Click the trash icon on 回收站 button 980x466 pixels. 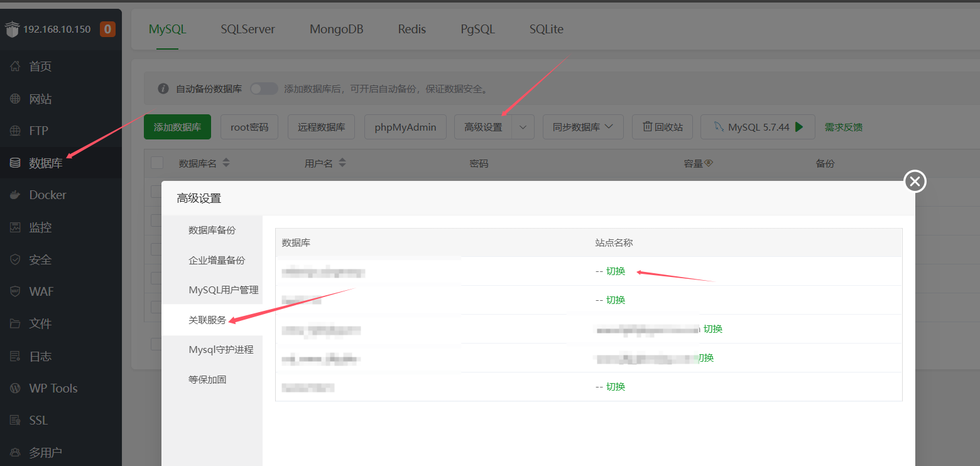click(x=647, y=127)
